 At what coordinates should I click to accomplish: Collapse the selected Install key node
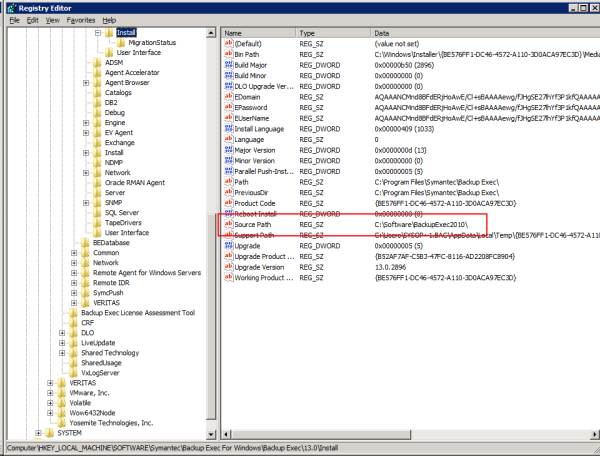pyautogui.click(x=98, y=33)
